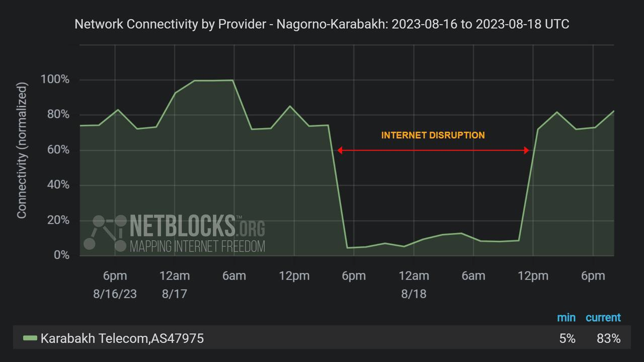Image resolution: width=644 pixels, height=362 pixels.
Task: Click the NETBLOCKS.ORG watermark text
Action: pos(197,225)
